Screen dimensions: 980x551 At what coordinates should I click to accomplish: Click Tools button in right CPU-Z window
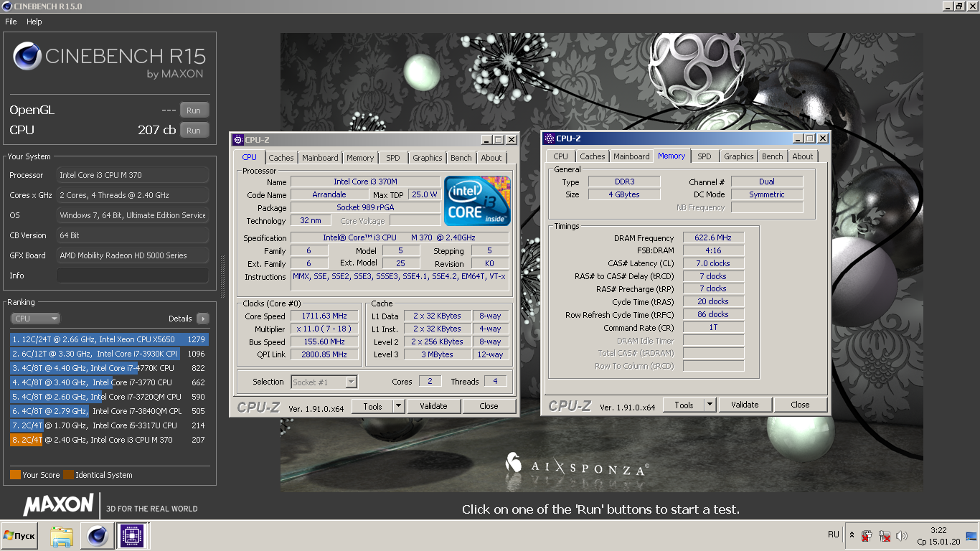coord(684,405)
